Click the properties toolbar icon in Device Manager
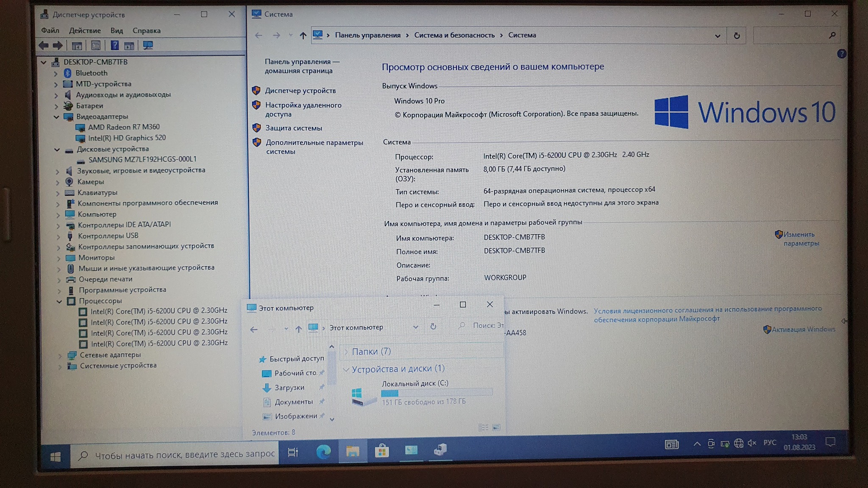The width and height of the screenshot is (868, 488). [x=96, y=45]
